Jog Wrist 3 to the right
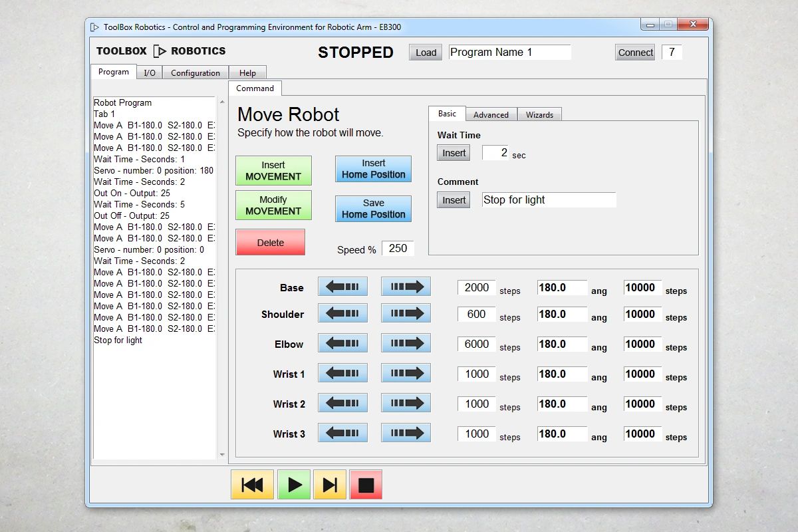The image size is (798, 532). [406, 432]
